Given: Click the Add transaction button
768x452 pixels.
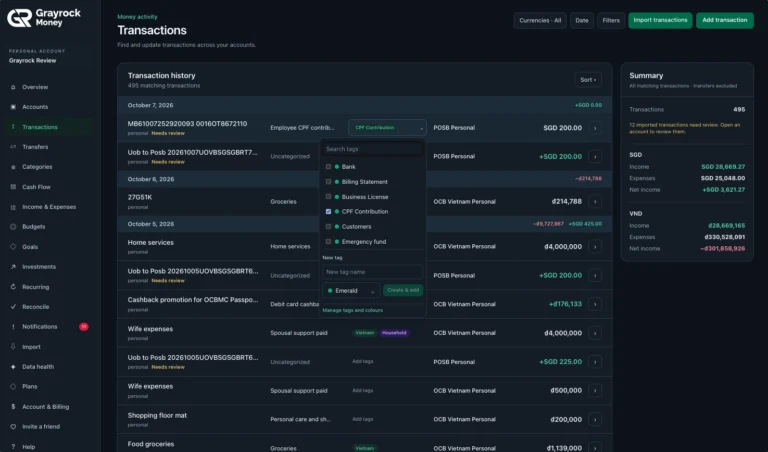Looking at the screenshot, I should coord(724,21).
